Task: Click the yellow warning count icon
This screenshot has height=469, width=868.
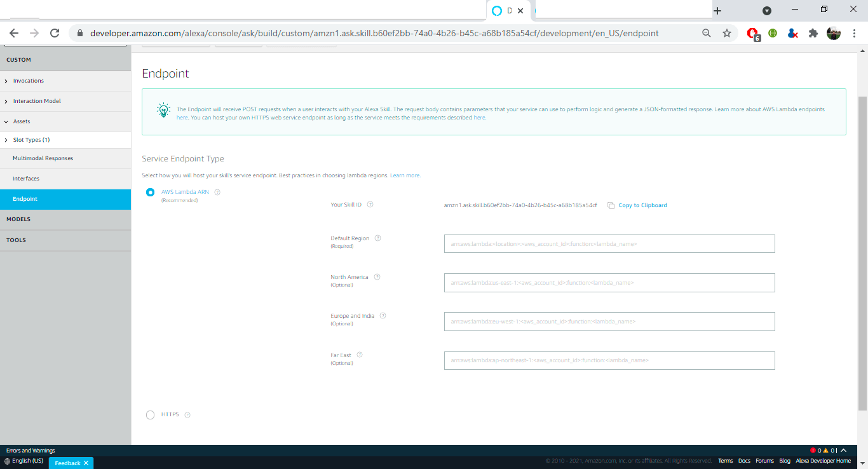Action: click(825, 451)
